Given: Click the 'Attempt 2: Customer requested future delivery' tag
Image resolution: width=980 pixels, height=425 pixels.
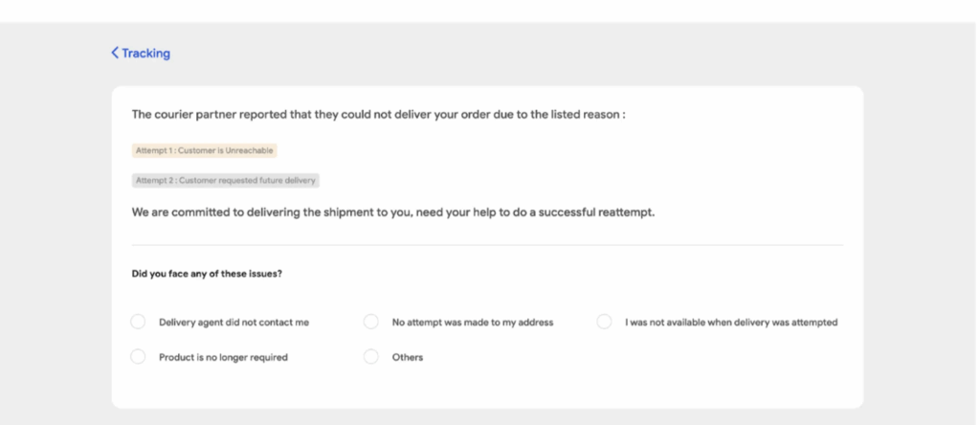Looking at the screenshot, I should coord(225,180).
